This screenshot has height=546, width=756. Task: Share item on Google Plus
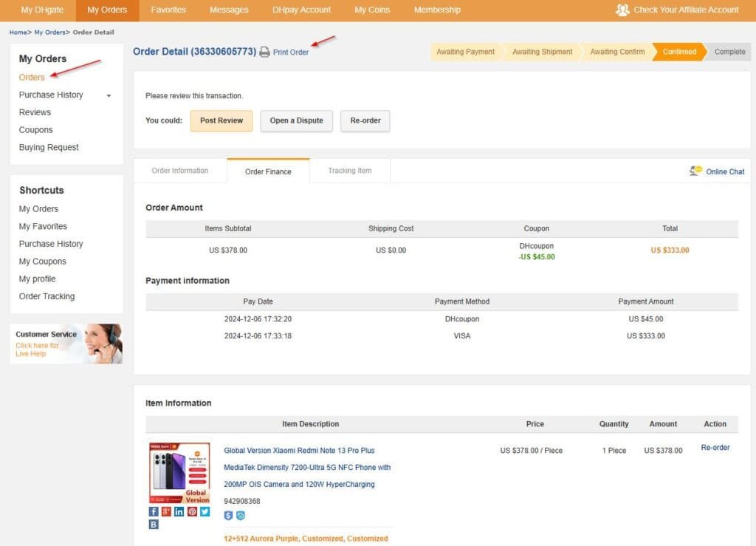166,512
